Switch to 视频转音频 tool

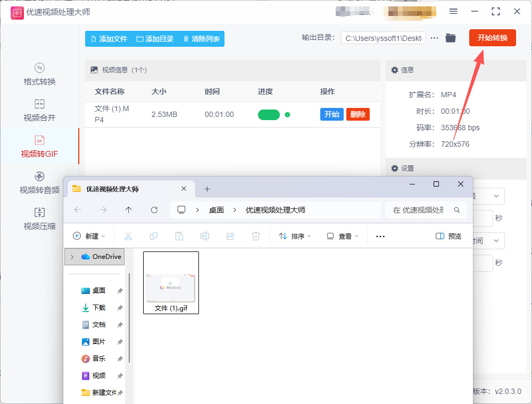click(39, 183)
